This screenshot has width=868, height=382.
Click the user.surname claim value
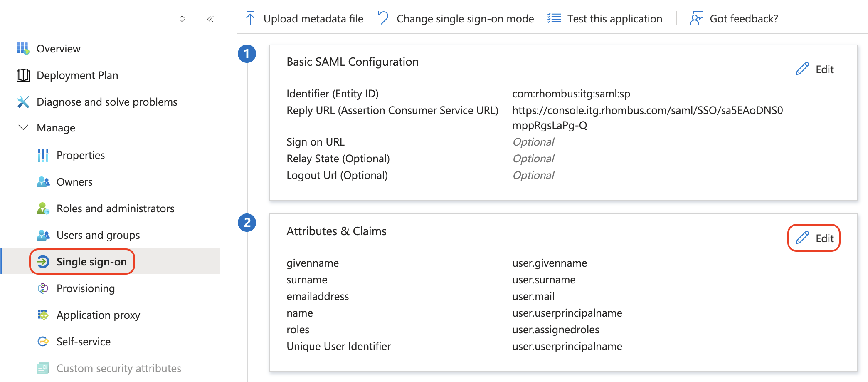pyautogui.click(x=544, y=280)
